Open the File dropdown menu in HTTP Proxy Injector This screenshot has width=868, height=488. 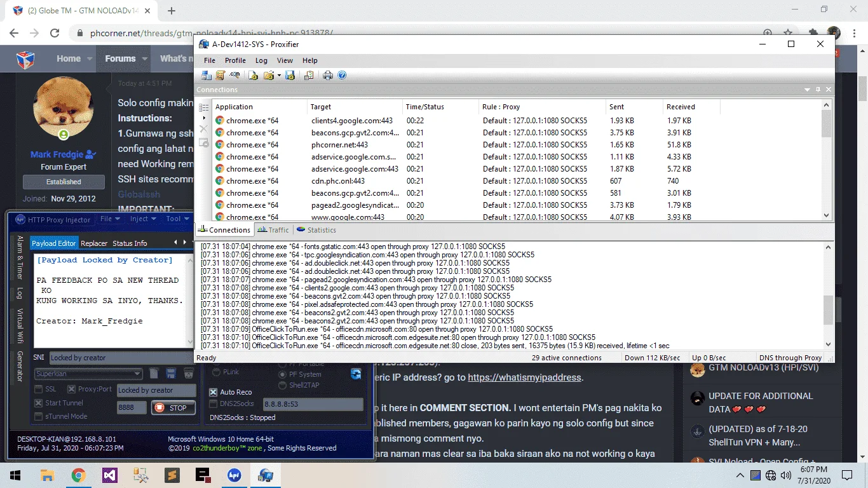(110, 219)
